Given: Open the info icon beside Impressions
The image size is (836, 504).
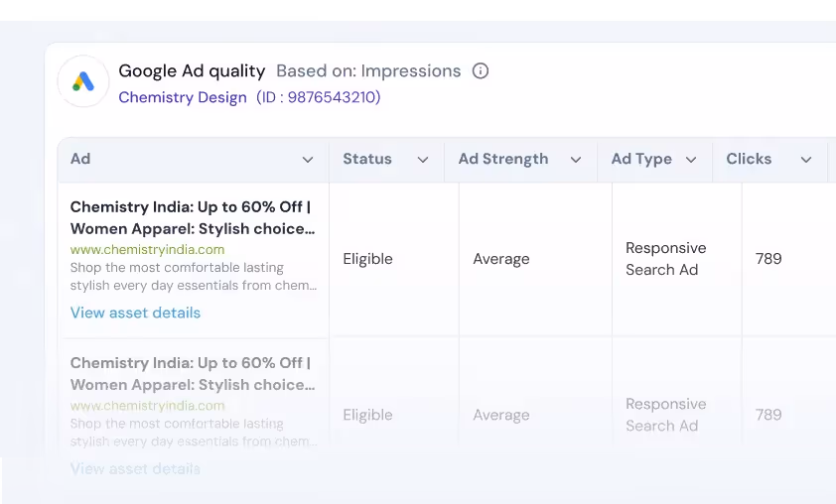Looking at the screenshot, I should point(481,70).
